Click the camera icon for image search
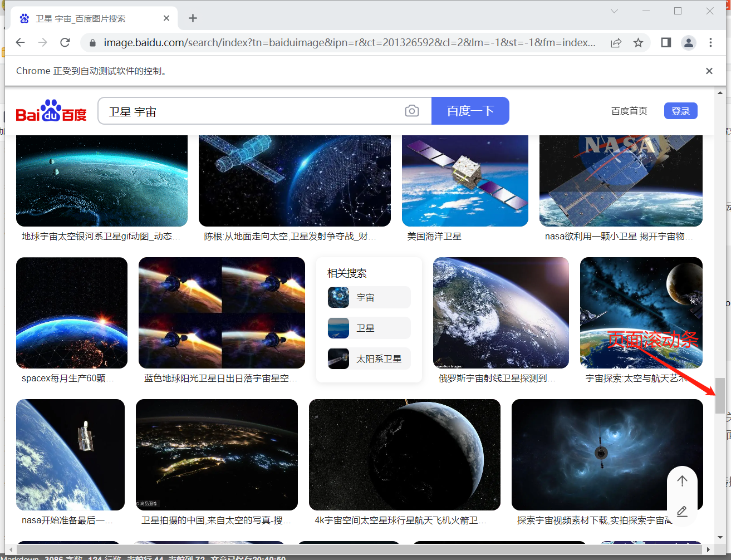Viewport: 731px width, 560px height. click(x=412, y=111)
